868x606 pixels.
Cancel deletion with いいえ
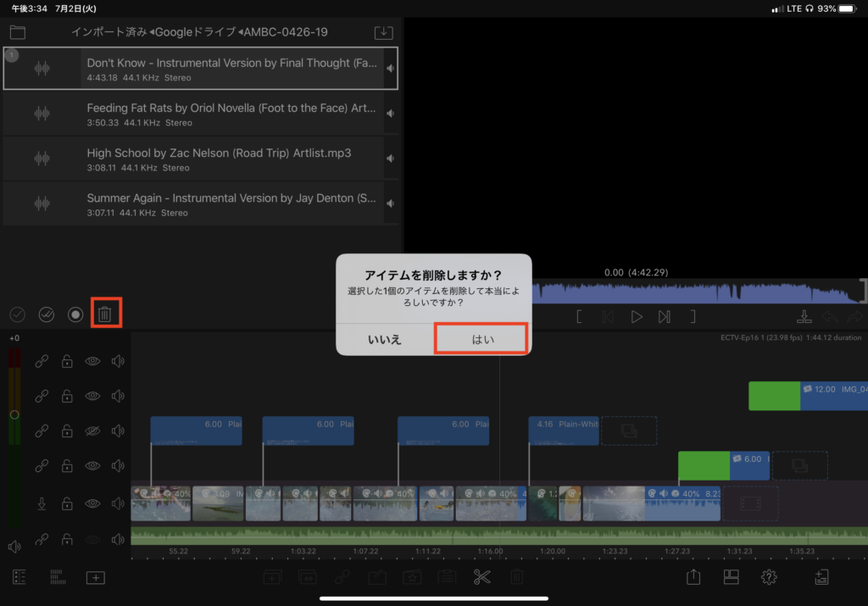385,339
